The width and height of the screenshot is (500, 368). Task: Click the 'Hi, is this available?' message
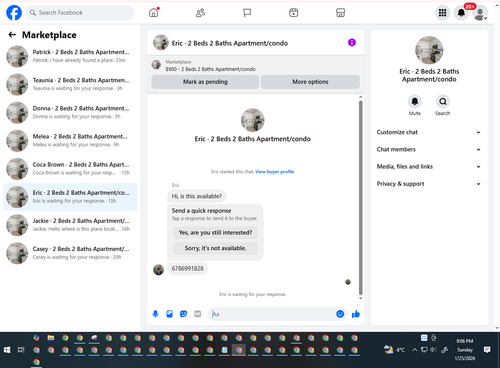197,196
